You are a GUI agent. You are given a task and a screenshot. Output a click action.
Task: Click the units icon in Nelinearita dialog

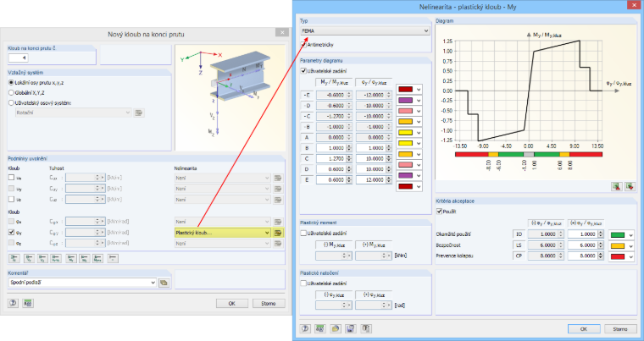(x=320, y=328)
